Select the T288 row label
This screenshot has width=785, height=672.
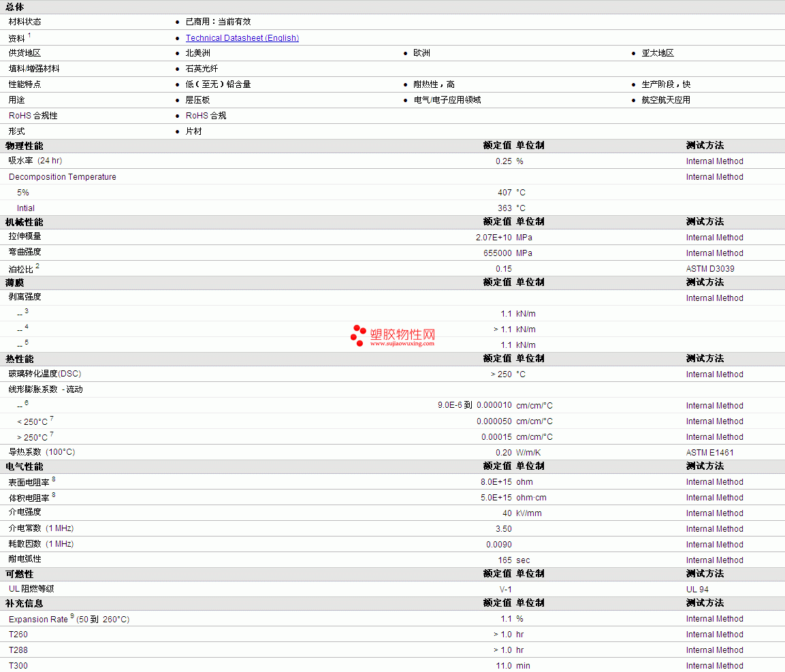click(x=18, y=650)
